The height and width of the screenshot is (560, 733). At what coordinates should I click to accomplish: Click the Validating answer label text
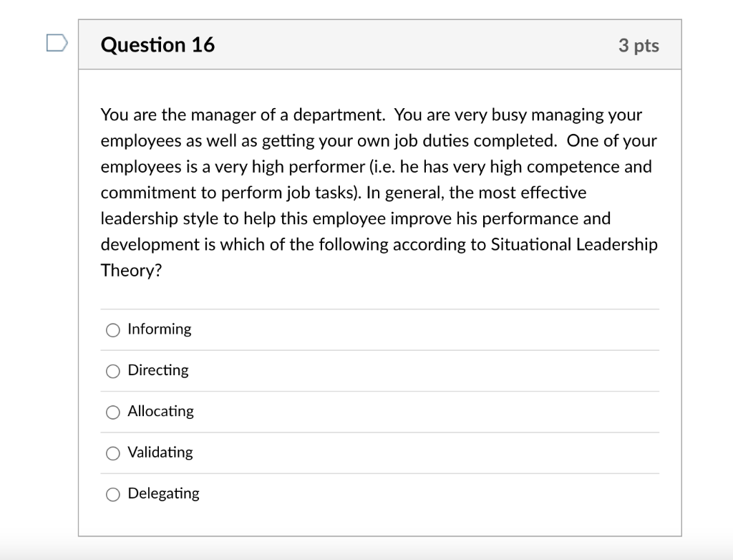[x=160, y=452]
